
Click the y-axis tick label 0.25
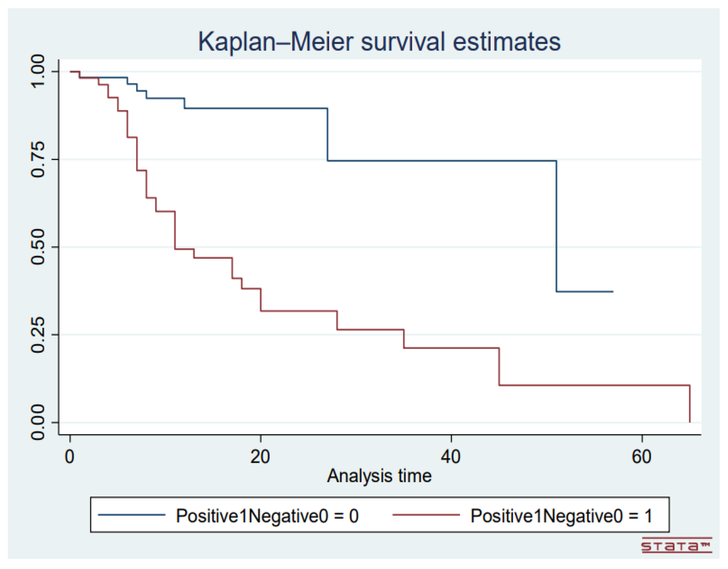(38, 335)
